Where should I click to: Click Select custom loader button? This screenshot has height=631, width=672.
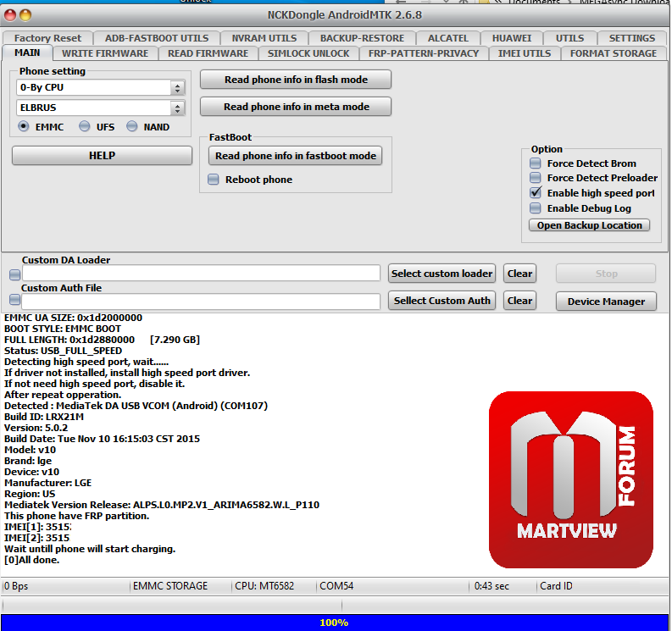tap(442, 274)
